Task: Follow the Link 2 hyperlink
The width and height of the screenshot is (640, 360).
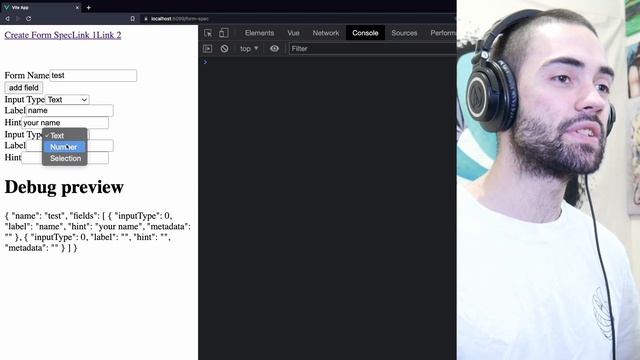Action: [109, 35]
